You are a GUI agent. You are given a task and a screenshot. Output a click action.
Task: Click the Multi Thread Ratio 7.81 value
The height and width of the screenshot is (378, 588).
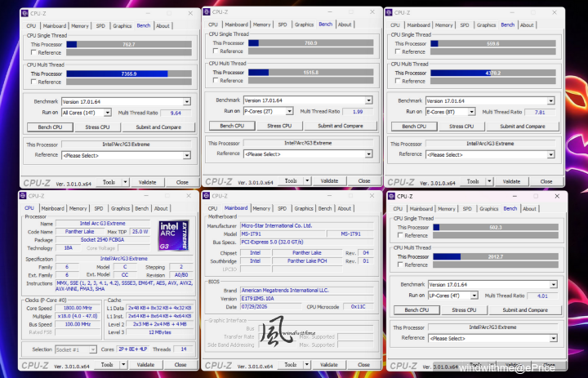(540, 112)
